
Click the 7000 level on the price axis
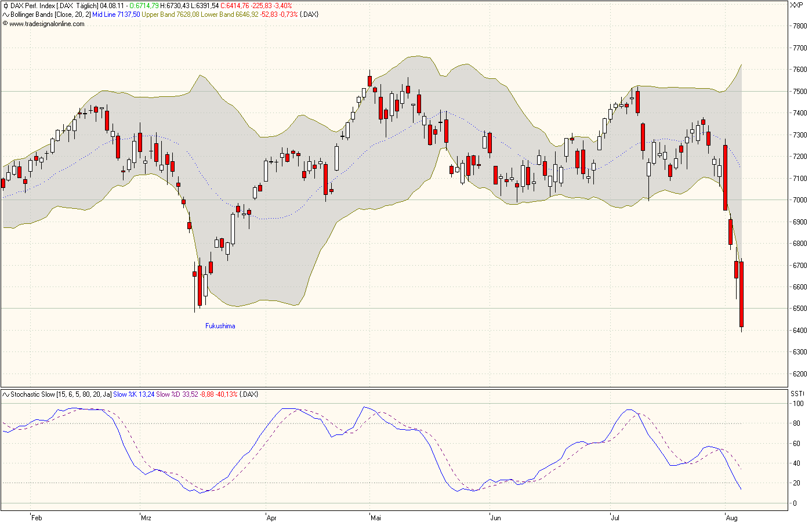point(799,199)
